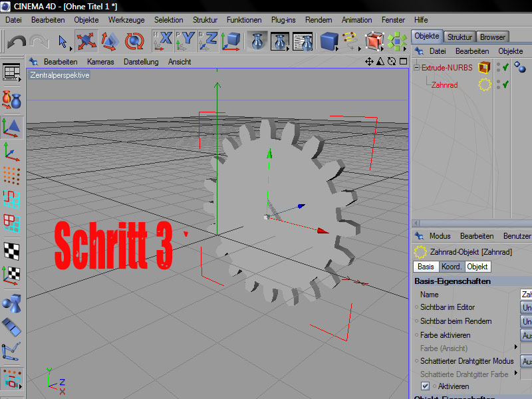Open the viewport Kameras menu
The width and height of the screenshot is (532, 399).
tap(100, 62)
